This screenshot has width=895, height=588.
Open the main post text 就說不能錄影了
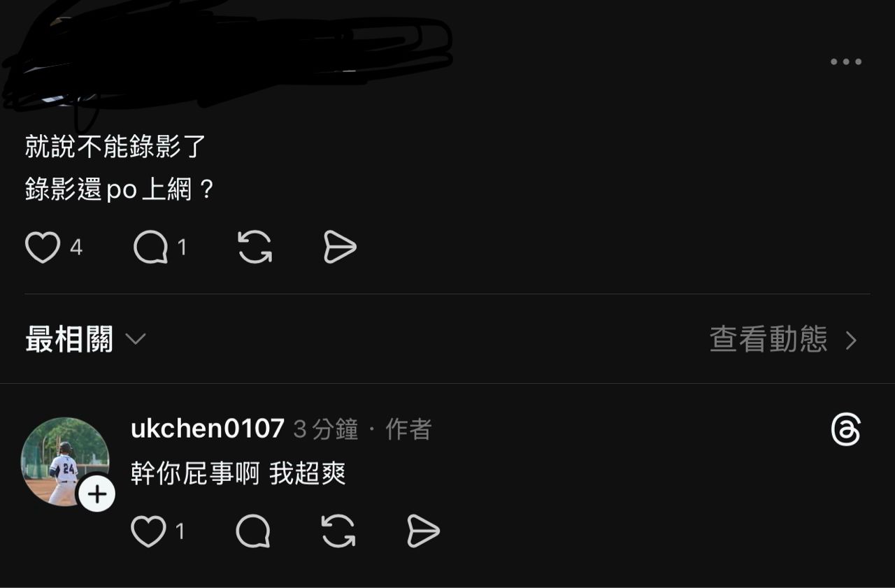(x=116, y=146)
